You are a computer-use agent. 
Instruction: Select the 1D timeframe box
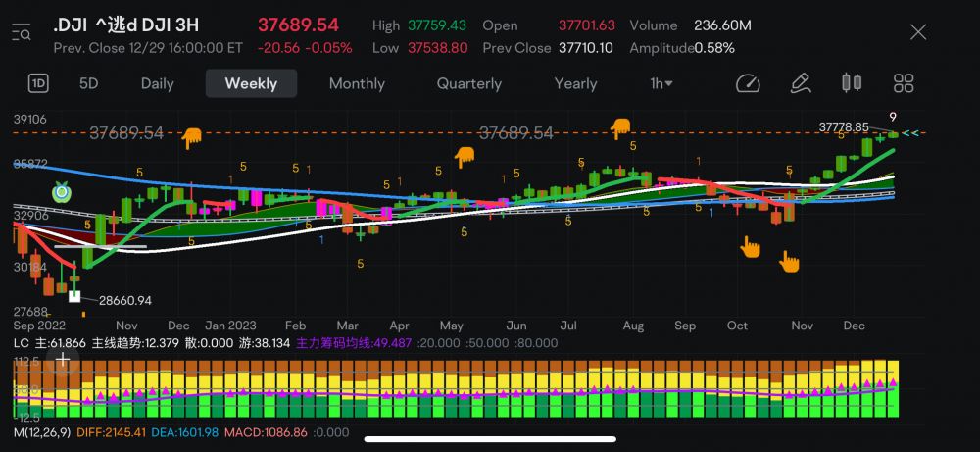pos(39,83)
